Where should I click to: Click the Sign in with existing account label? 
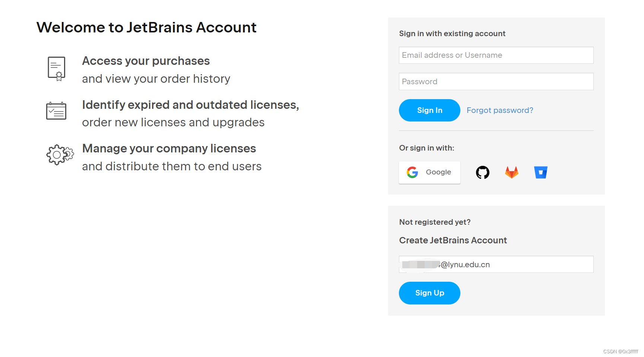(x=452, y=34)
